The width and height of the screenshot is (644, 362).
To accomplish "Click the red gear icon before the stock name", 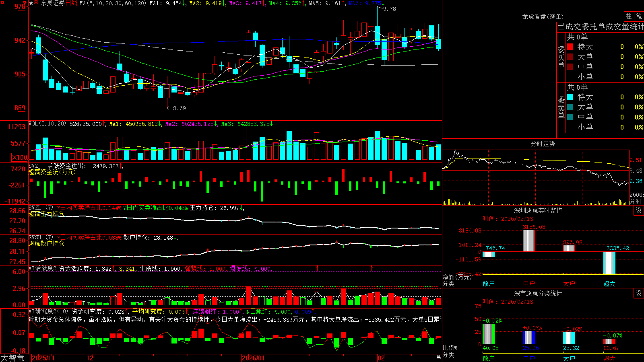I will (36, 2).
